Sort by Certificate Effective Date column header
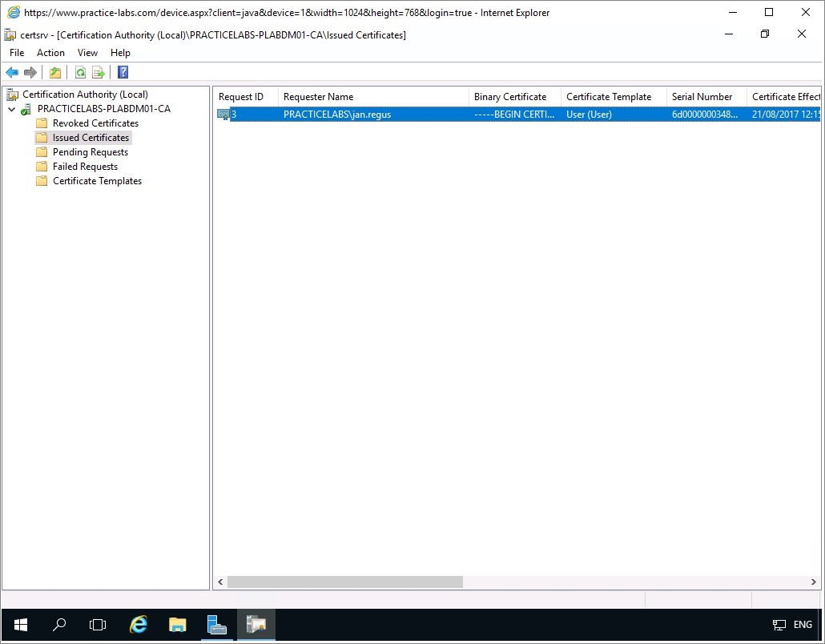The image size is (825, 644). [x=784, y=97]
